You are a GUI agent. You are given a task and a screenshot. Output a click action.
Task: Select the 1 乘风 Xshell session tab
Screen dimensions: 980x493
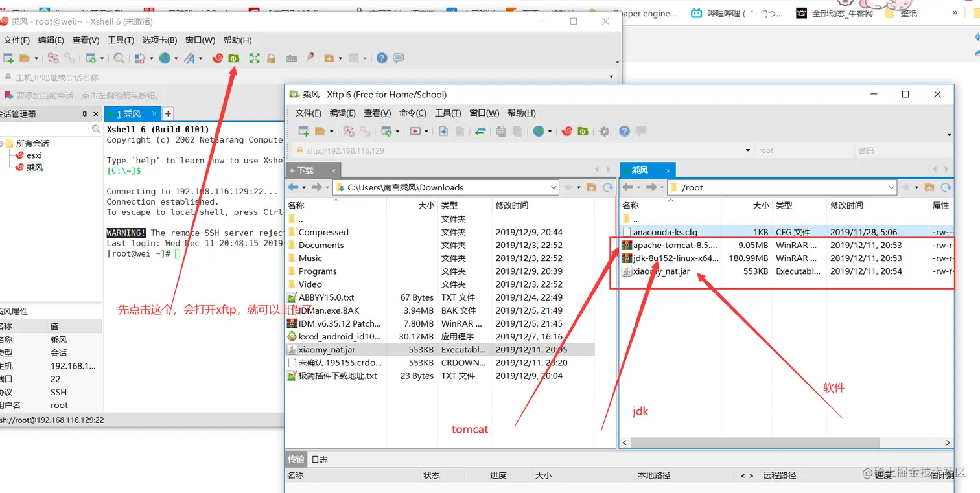pyautogui.click(x=132, y=113)
